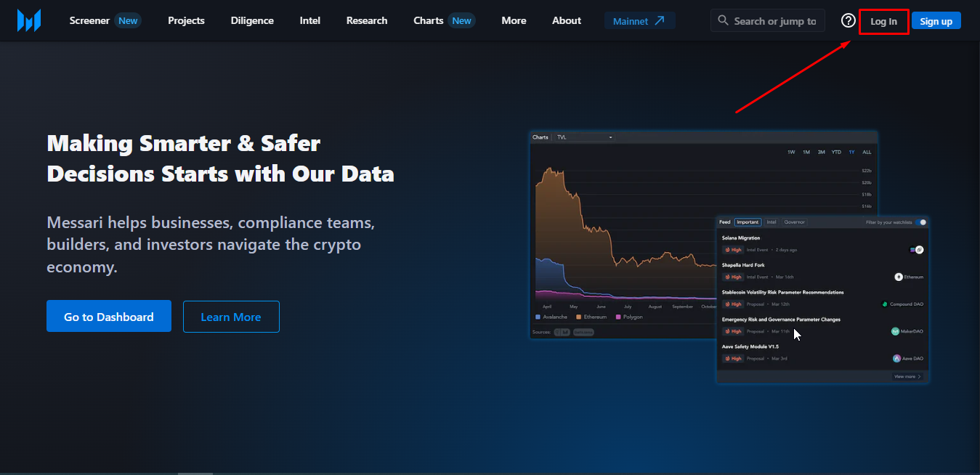Set chart range to 3M
The width and height of the screenshot is (980, 475).
click(x=822, y=153)
